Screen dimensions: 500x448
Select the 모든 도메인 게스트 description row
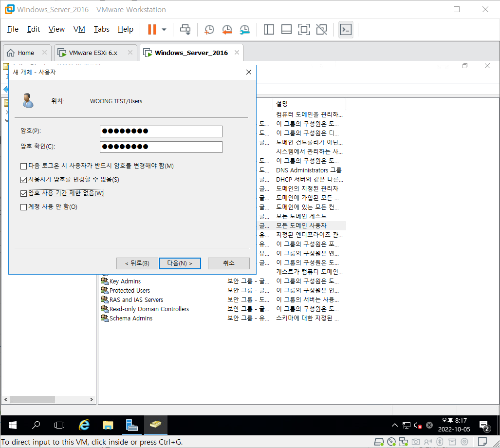(301, 217)
